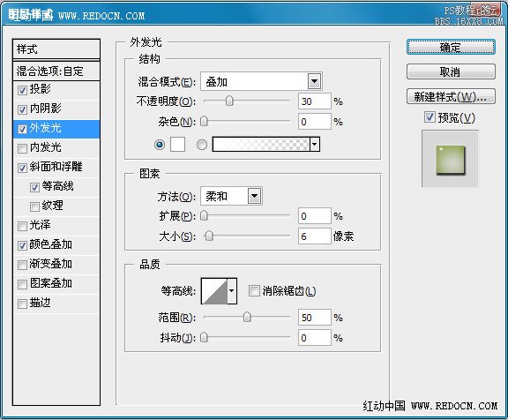Screen dimensions: 508x420
Task: Click the 杂色 noise value field
Action: coord(315,122)
